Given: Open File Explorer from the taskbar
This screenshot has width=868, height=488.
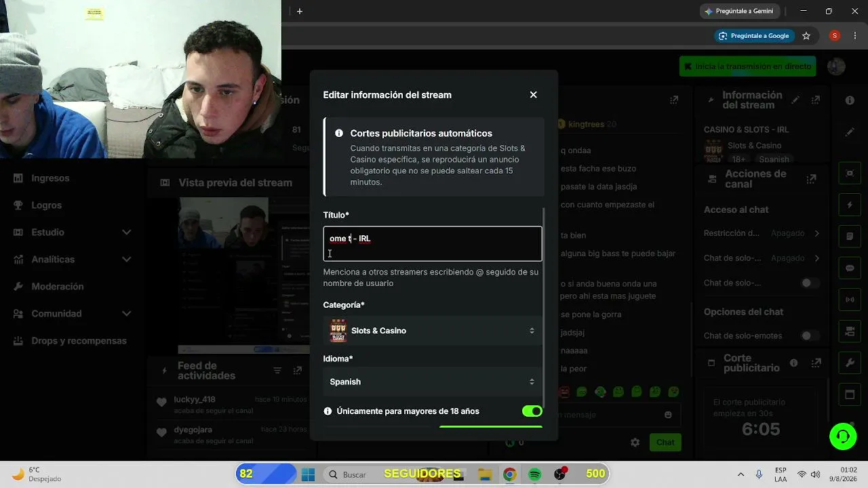Looking at the screenshot, I should coord(484,474).
